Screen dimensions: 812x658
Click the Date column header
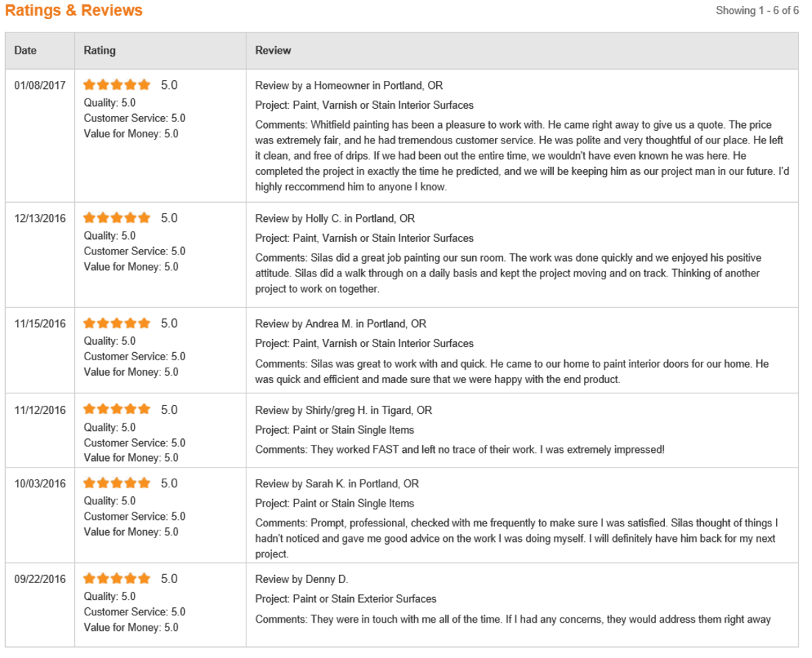25,50
